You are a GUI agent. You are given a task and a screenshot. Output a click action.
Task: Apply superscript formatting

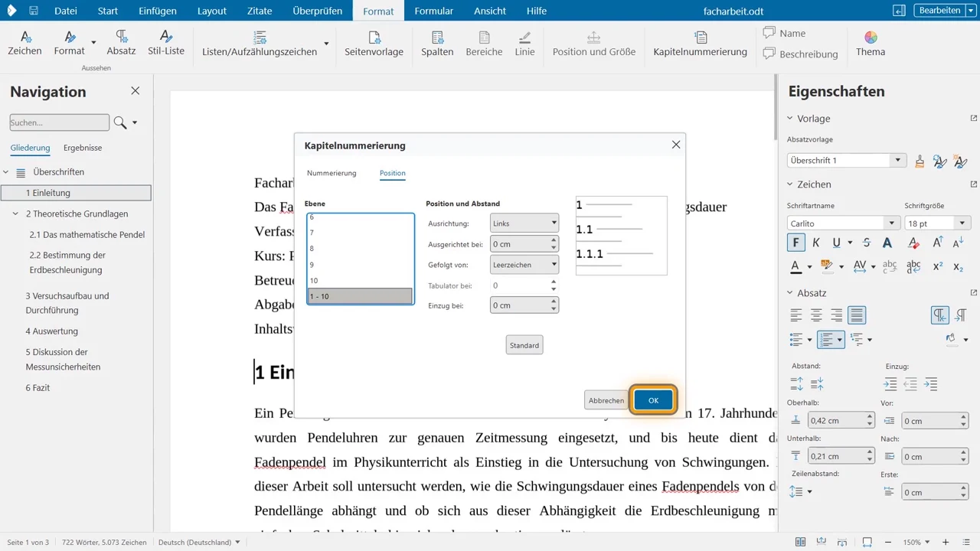938,266
